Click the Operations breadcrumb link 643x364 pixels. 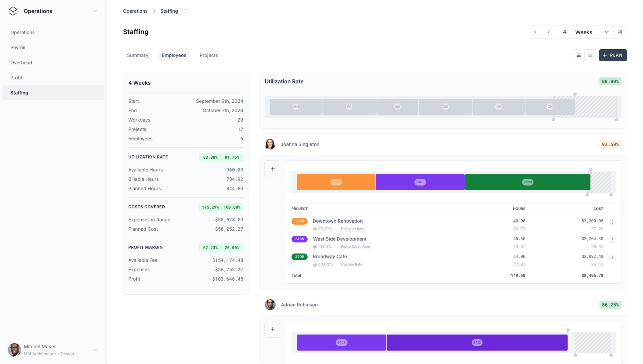coord(135,11)
